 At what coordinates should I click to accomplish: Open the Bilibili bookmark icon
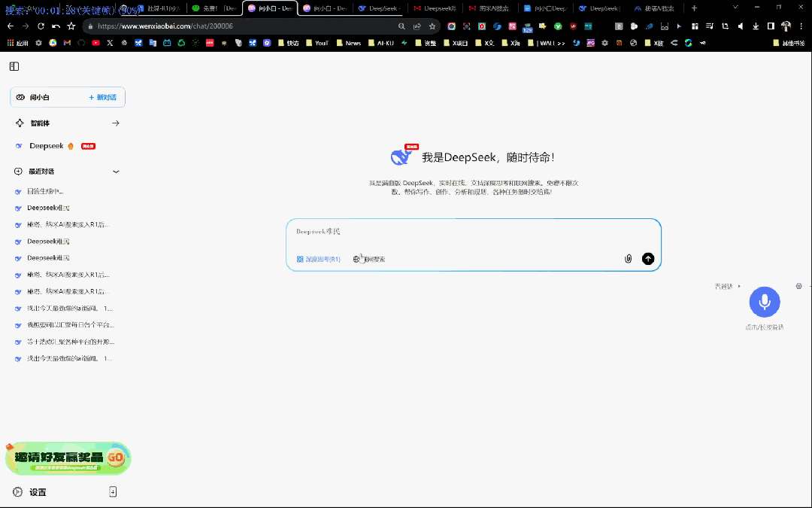pos(167,43)
